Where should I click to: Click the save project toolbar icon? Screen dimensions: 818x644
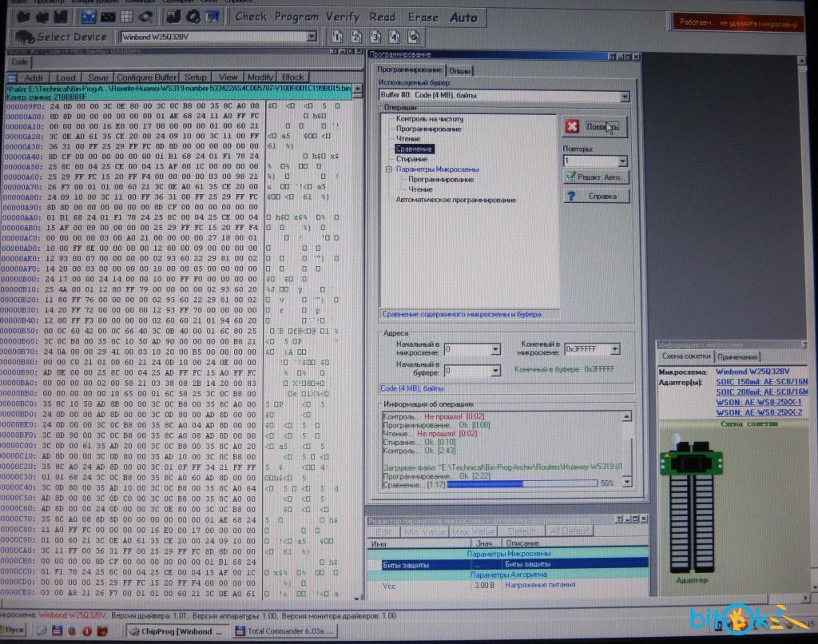[x=61, y=17]
